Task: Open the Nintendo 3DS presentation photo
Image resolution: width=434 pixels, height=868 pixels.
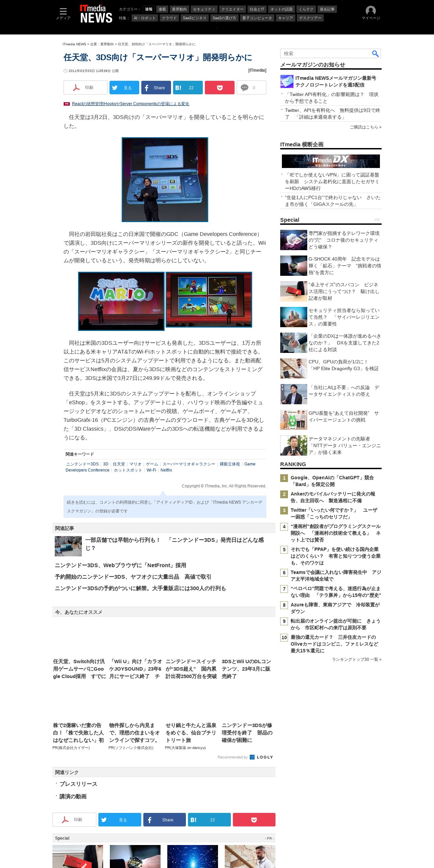Action: (x=165, y=179)
